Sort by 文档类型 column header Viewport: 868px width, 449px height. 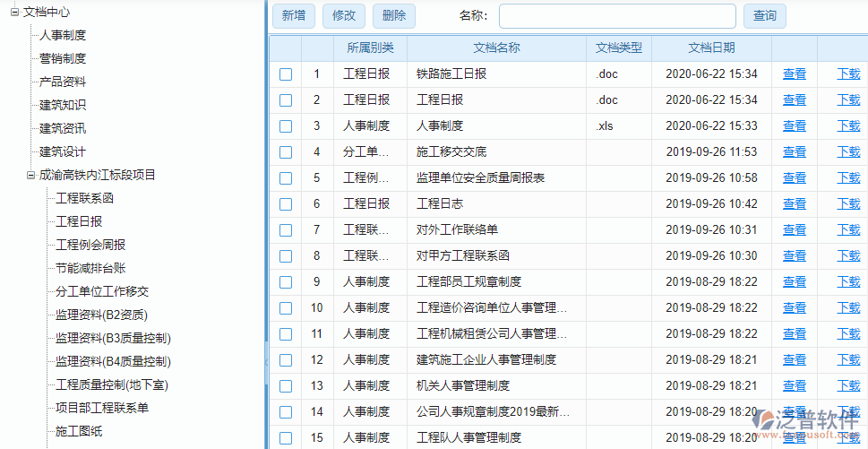click(619, 48)
